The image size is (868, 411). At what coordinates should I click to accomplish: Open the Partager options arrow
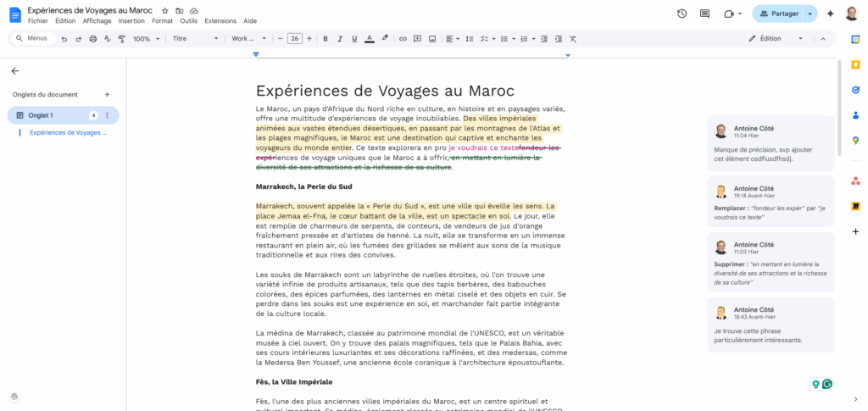pos(810,14)
